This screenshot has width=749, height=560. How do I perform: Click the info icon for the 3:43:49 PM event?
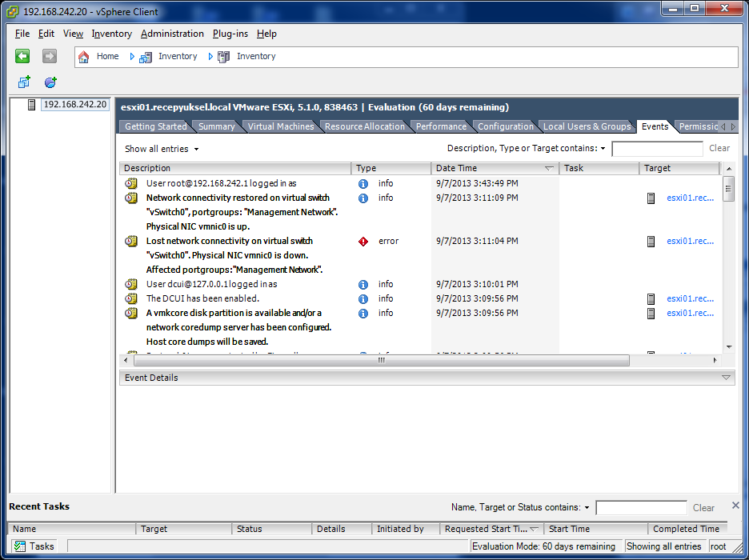pyautogui.click(x=363, y=184)
